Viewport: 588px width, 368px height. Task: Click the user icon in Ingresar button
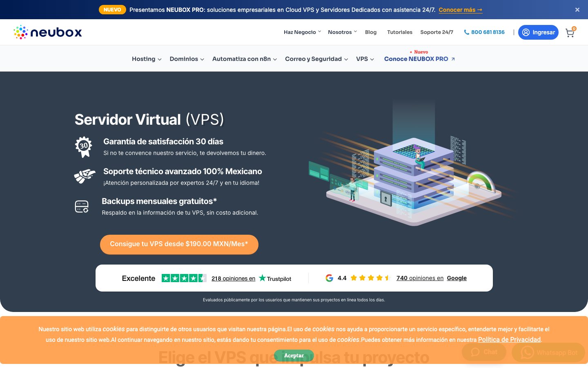tap(526, 32)
